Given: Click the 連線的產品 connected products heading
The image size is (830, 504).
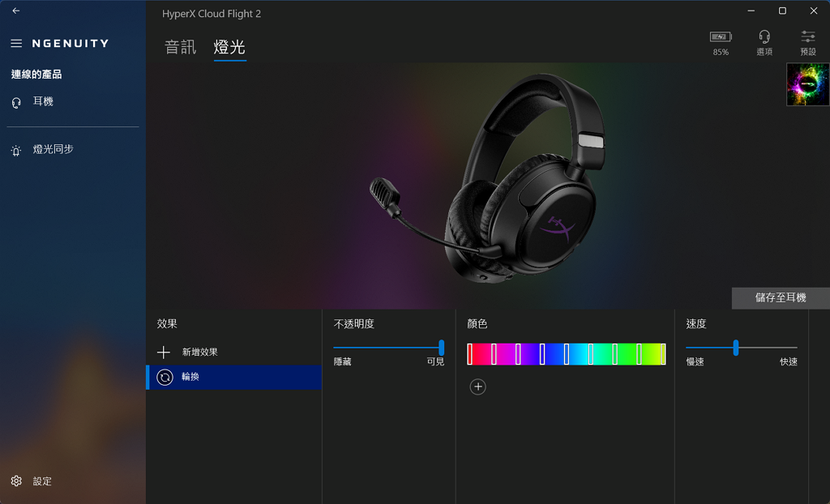Looking at the screenshot, I should pyautogui.click(x=36, y=74).
